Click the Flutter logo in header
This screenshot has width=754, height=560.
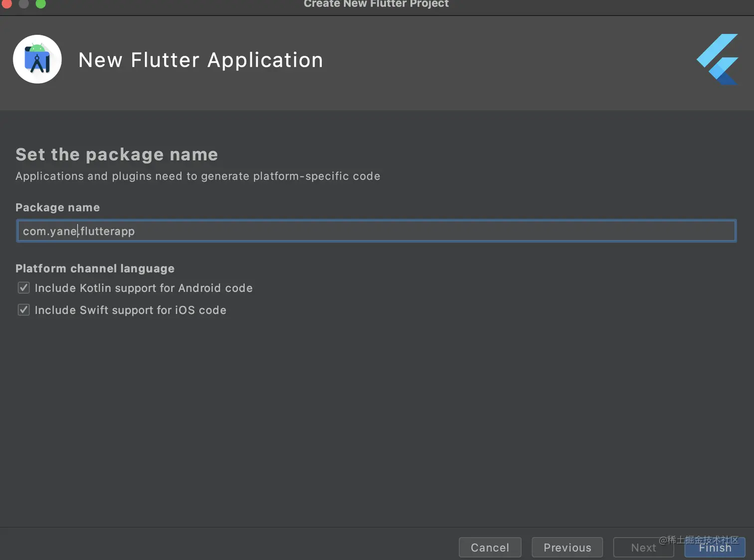(718, 59)
